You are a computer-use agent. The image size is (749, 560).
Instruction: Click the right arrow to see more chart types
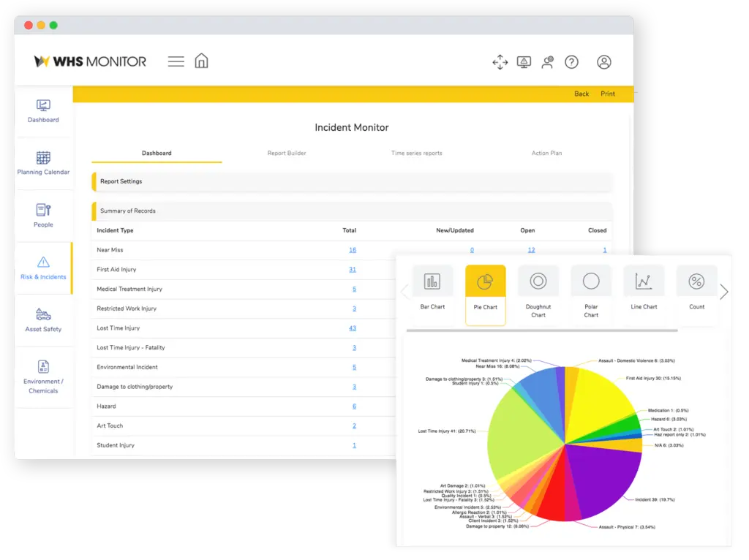point(724,291)
